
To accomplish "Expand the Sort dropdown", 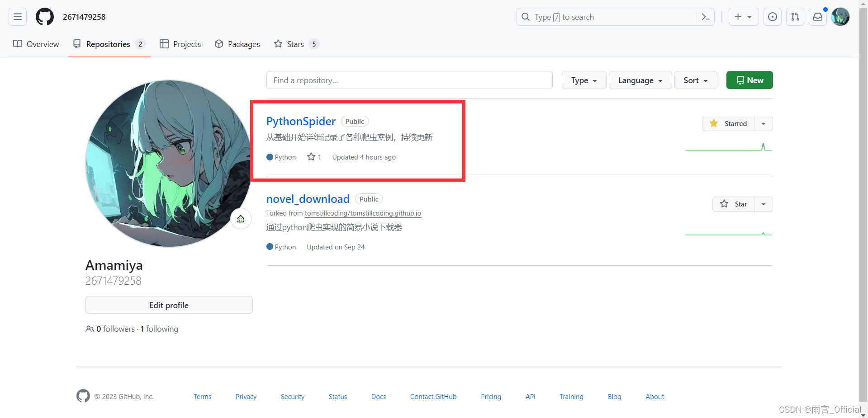I will click(x=696, y=80).
